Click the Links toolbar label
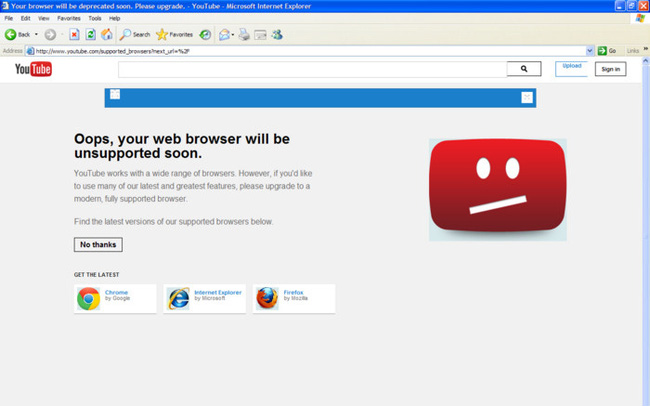Image resolution: width=650 pixels, height=406 pixels. pyautogui.click(x=633, y=51)
